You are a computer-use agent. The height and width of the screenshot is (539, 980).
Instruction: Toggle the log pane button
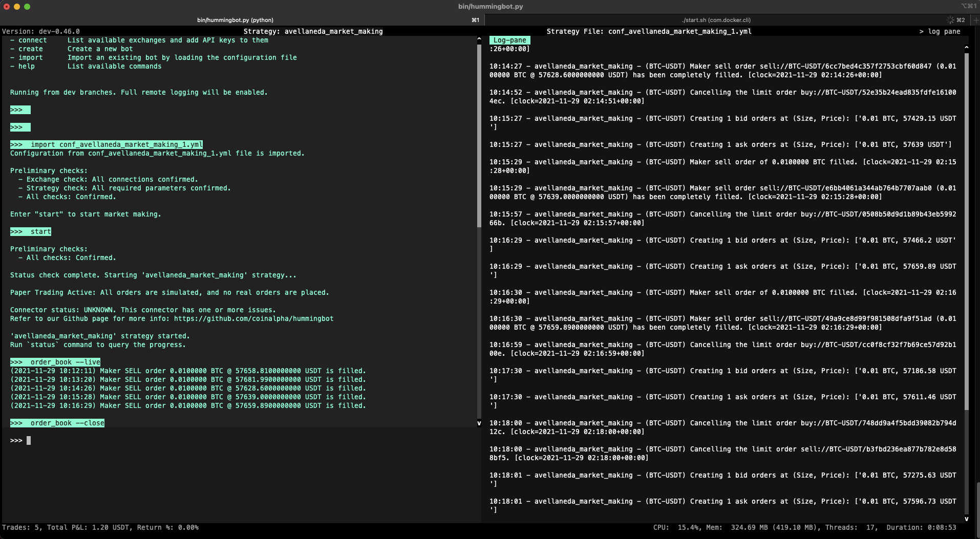[940, 31]
